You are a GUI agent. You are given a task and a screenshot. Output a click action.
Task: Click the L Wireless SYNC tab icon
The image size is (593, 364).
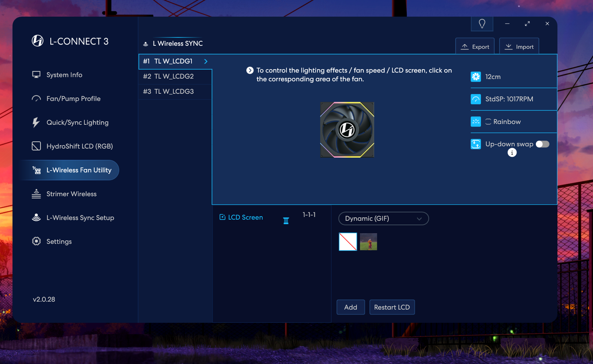tap(146, 44)
